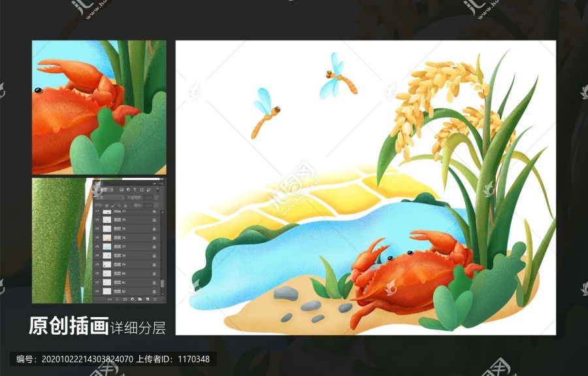Click lock icon on layer 图层 78
Screen dimensions: 588x376
(x=154, y=256)
